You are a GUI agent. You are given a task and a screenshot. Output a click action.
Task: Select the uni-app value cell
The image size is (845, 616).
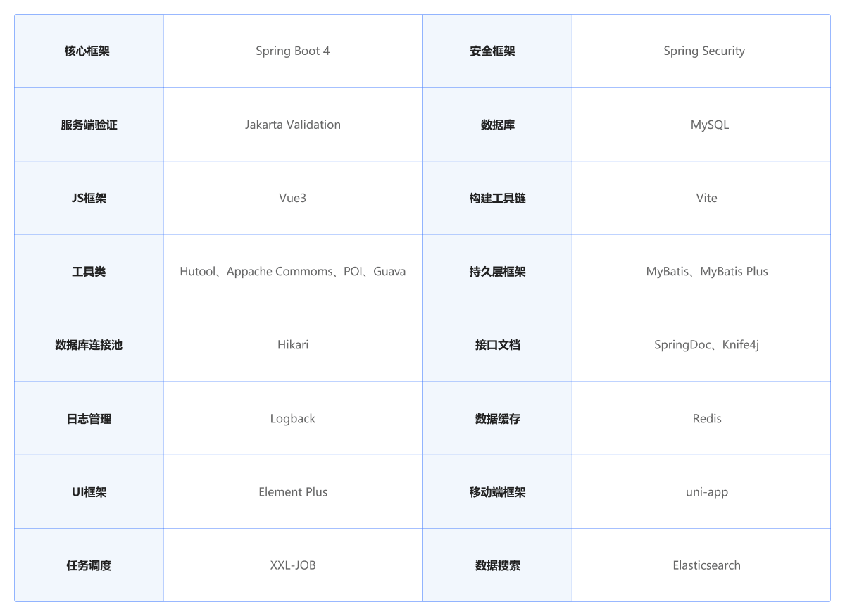[701, 491]
